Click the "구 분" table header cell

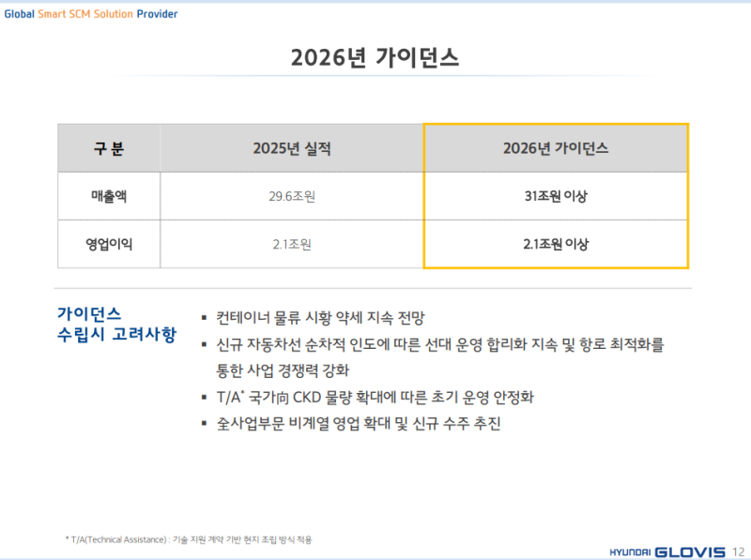click(x=108, y=148)
